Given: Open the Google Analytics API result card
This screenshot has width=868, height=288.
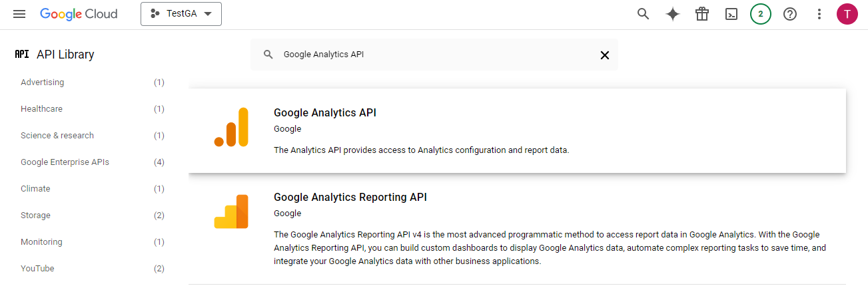Looking at the screenshot, I should coord(325,113).
